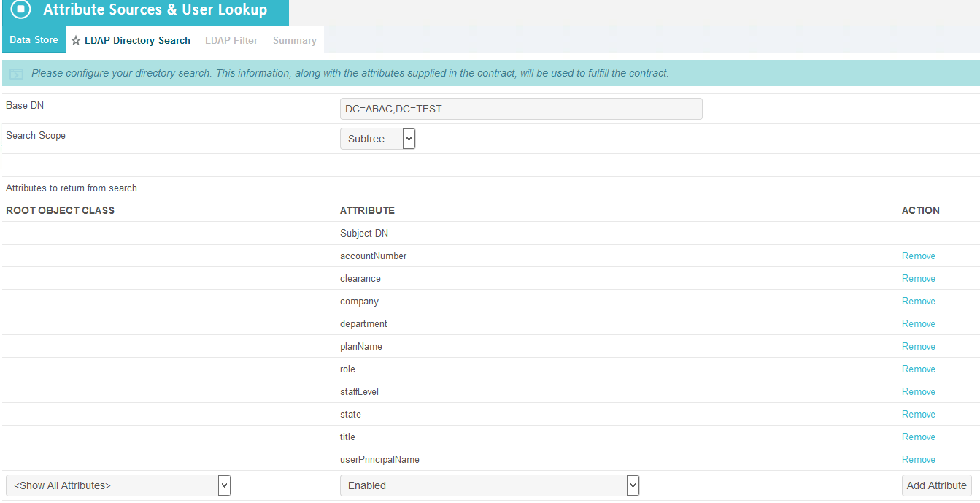Remove the department attribute
Viewport: 980px width, 503px height.
click(919, 324)
